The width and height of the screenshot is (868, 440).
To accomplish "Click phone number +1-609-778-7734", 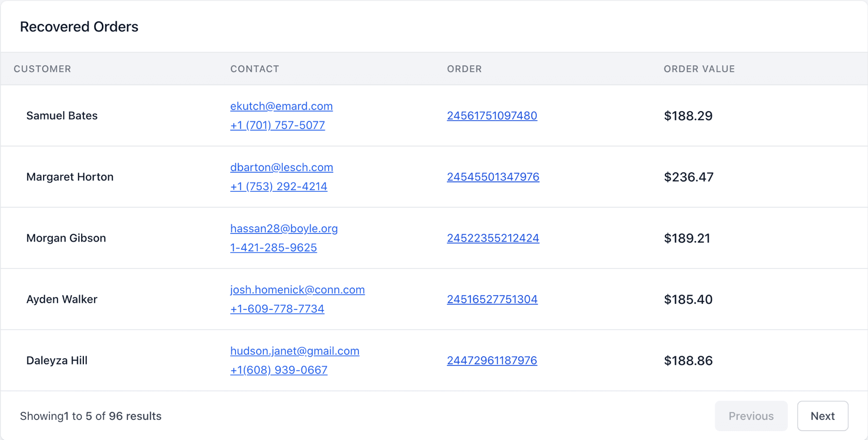I will coord(277,308).
